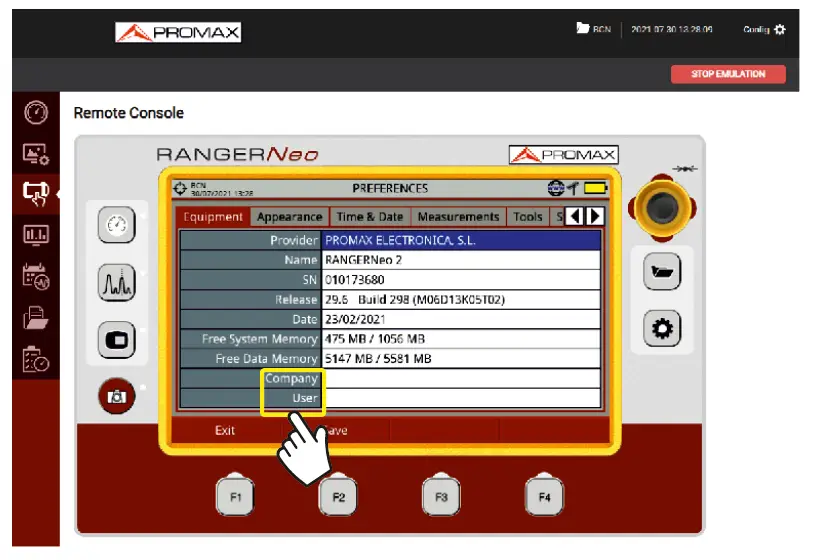This screenshot has width=822, height=560.
Task: Open the BCN folder icon in header
Action: (x=582, y=28)
